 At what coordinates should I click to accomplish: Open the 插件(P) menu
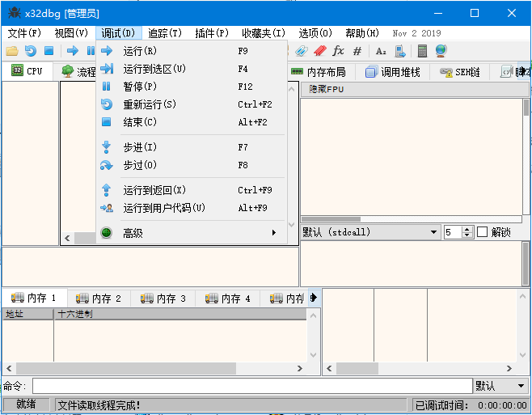[x=212, y=33]
